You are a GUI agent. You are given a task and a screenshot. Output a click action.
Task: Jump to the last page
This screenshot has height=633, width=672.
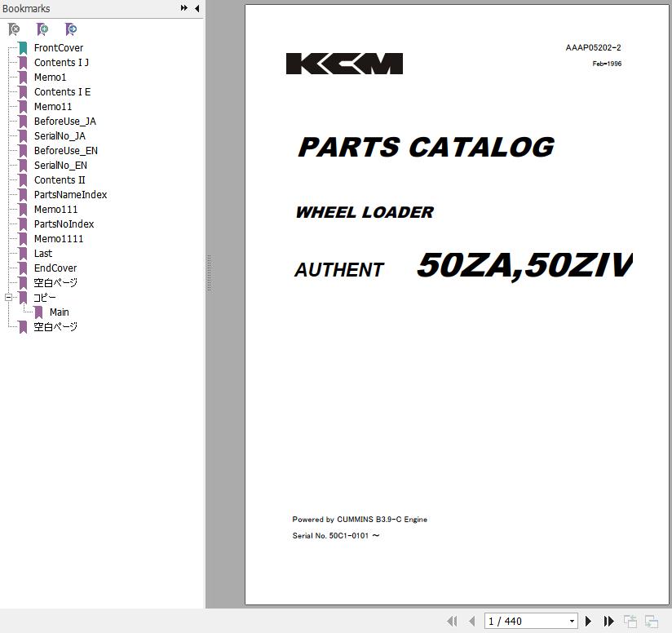(x=609, y=621)
